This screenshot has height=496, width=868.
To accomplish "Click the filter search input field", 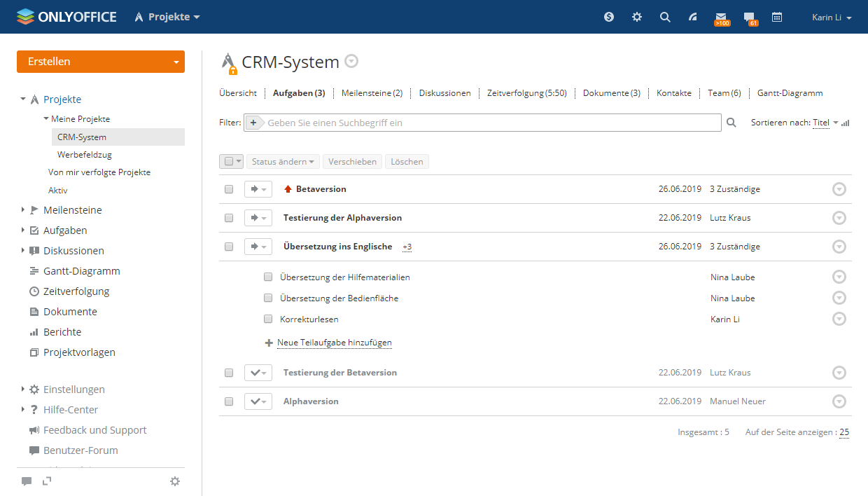I will point(490,123).
